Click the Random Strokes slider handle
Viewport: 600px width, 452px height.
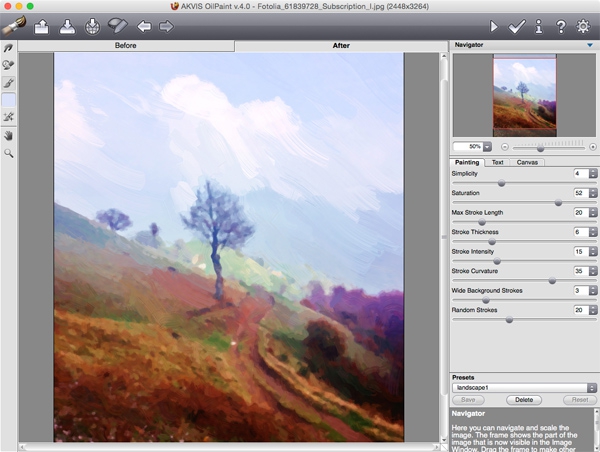pyautogui.click(x=509, y=320)
